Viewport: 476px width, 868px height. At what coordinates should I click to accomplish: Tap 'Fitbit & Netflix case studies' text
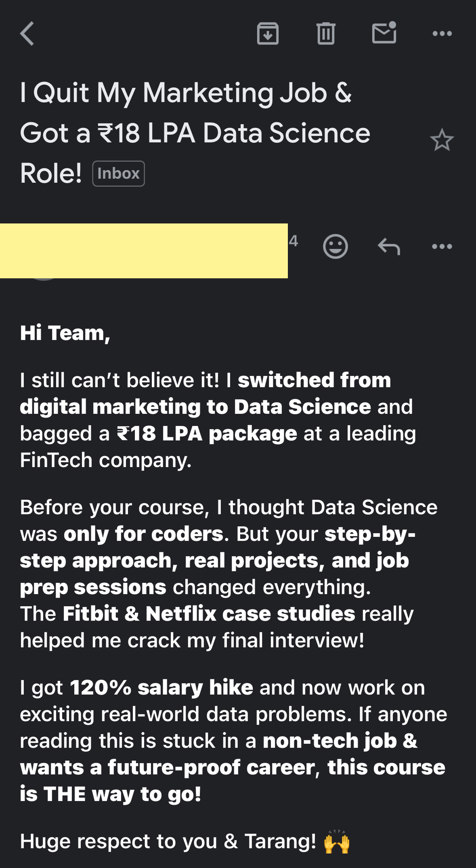(209, 614)
